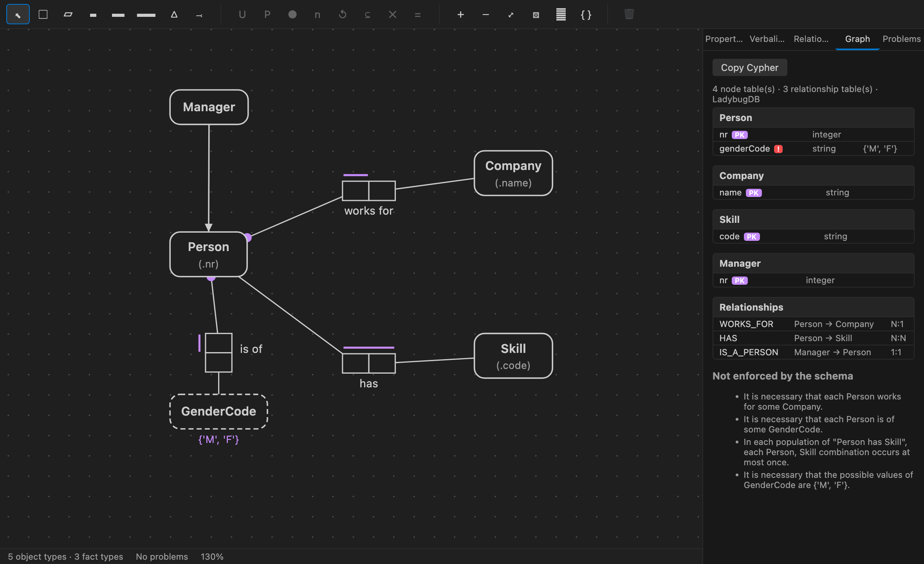Click the 'works for' fact type role box
The image size is (924, 564).
pos(369,191)
